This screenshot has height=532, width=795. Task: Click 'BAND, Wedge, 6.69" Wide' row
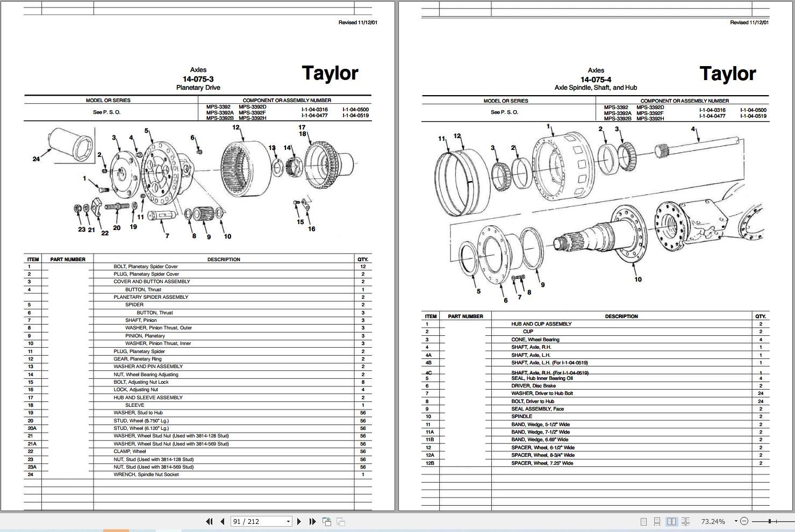pos(595,440)
